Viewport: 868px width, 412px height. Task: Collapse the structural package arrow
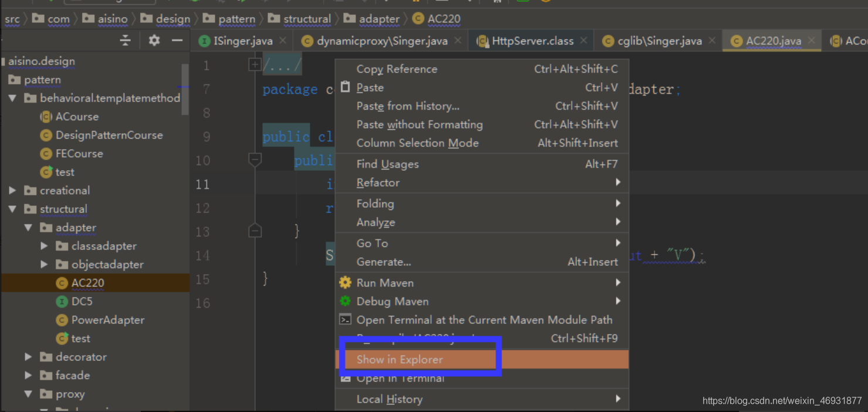12,209
